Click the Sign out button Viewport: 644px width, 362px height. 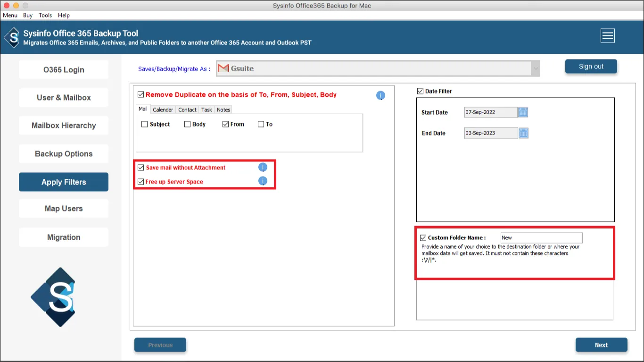(591, 67)
